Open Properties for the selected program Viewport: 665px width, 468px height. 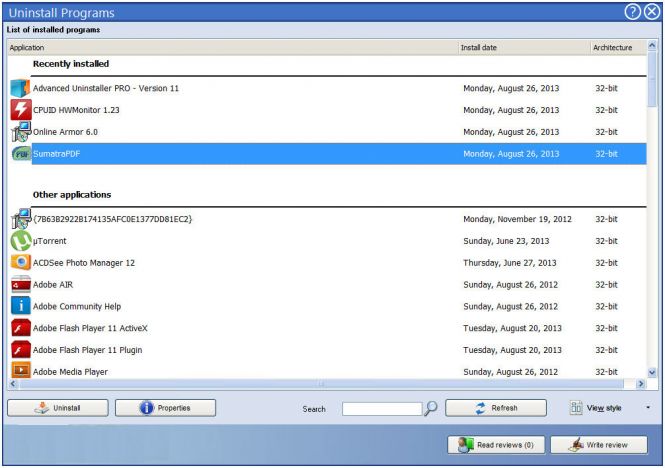pos(165,408)
